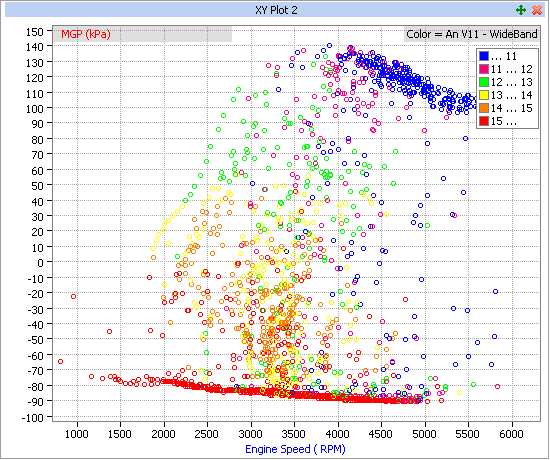
Task: Click the yellow legend swatch for 13 ... 14
Action: coord(484,95)
